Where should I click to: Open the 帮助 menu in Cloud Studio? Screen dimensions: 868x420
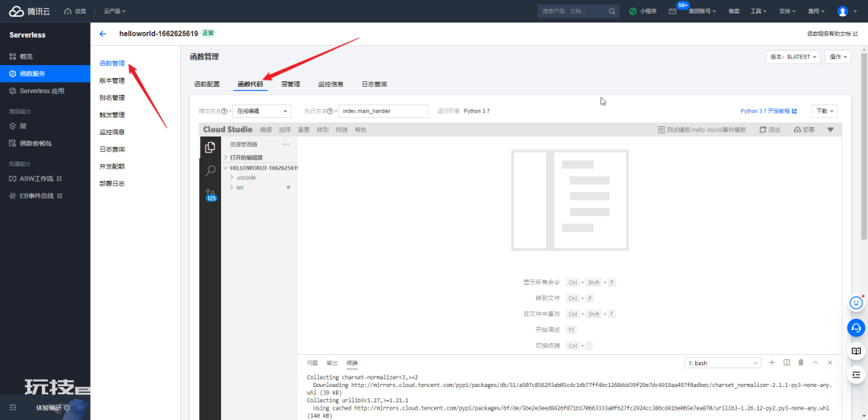tap(360, 130)
